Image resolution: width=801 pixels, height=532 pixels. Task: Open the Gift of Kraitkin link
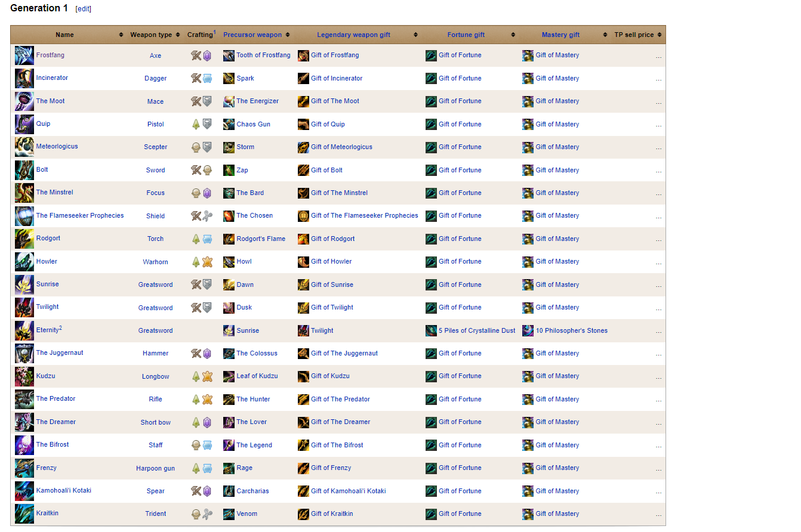(332, 514)
